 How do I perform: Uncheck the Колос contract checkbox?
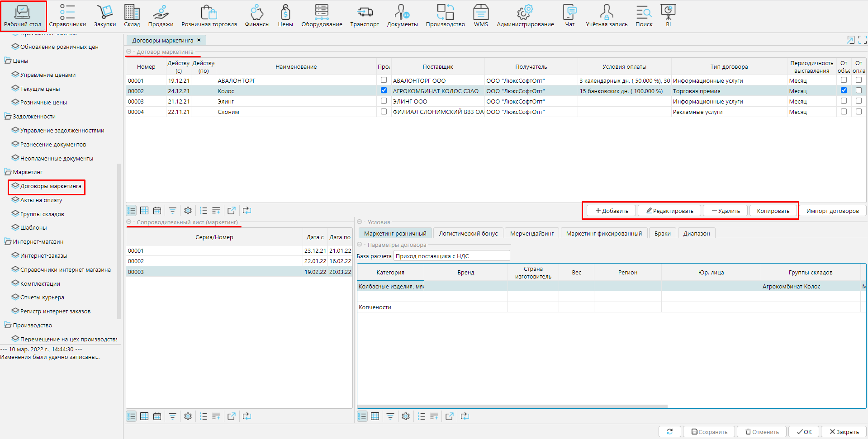tap(384, 90)
